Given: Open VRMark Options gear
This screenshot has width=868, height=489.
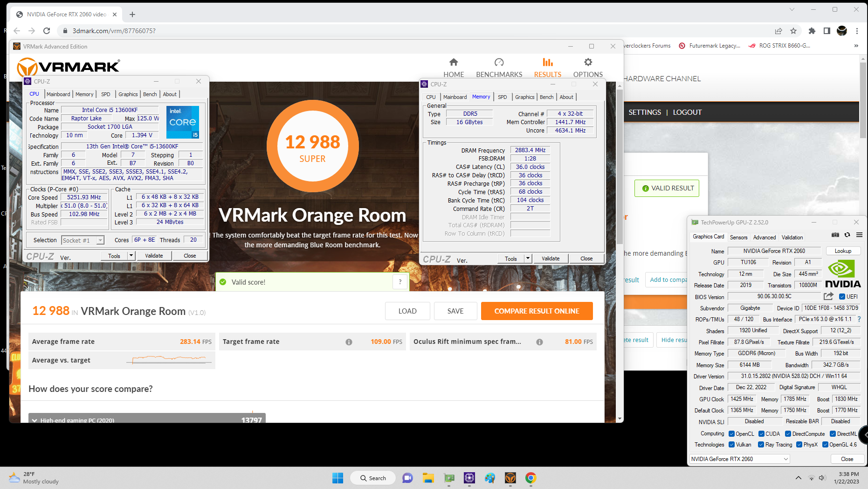Looking at the screenshot, I should point(588,68).
